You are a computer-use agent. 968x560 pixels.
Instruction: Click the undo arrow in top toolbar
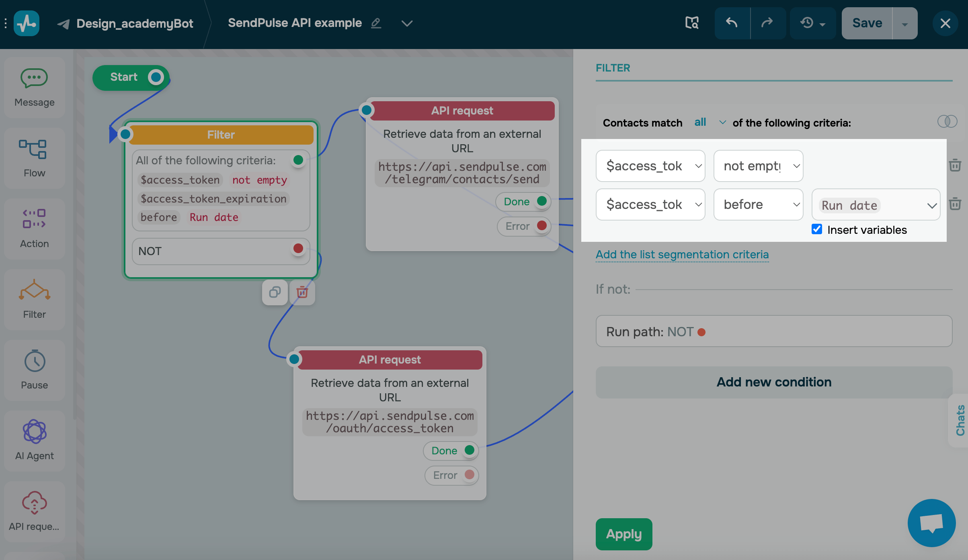click(732, 23)
